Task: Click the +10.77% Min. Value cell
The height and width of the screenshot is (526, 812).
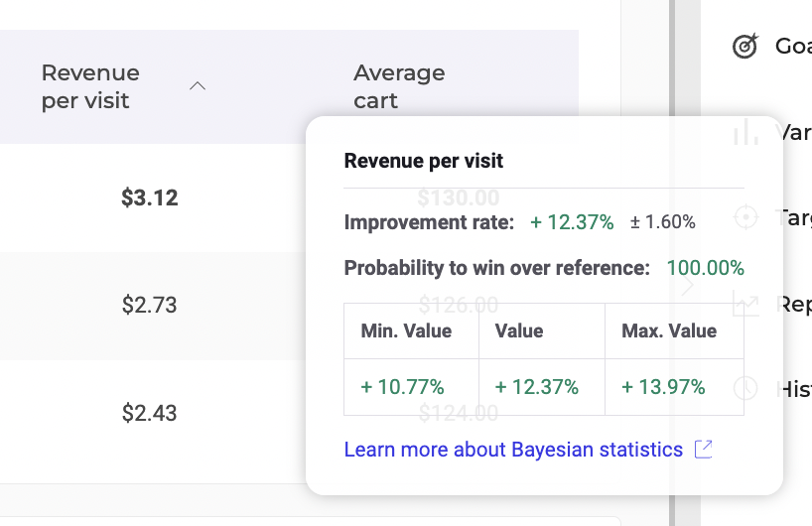Action: pos(403,387)
